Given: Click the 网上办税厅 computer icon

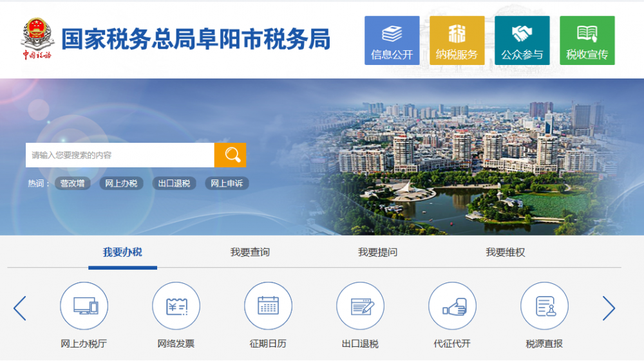Looking at the screenshot, I should (84, 306).
